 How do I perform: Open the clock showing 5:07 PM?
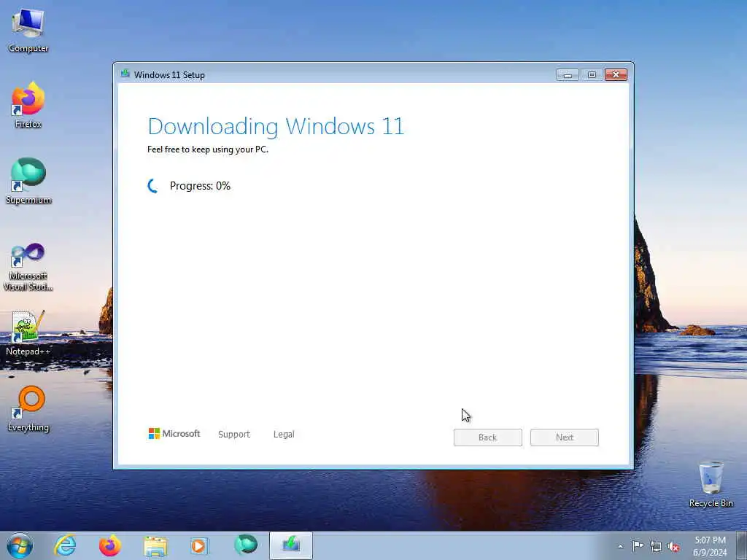710,546
